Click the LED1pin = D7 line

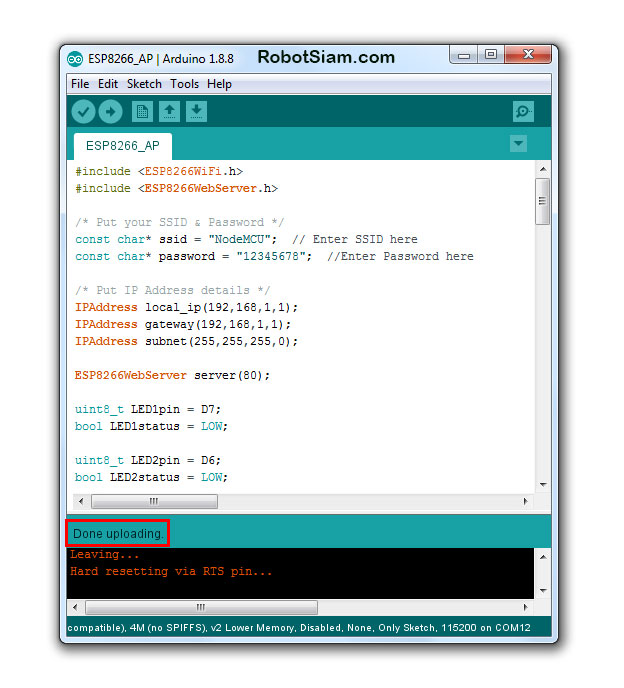[148, 409]
